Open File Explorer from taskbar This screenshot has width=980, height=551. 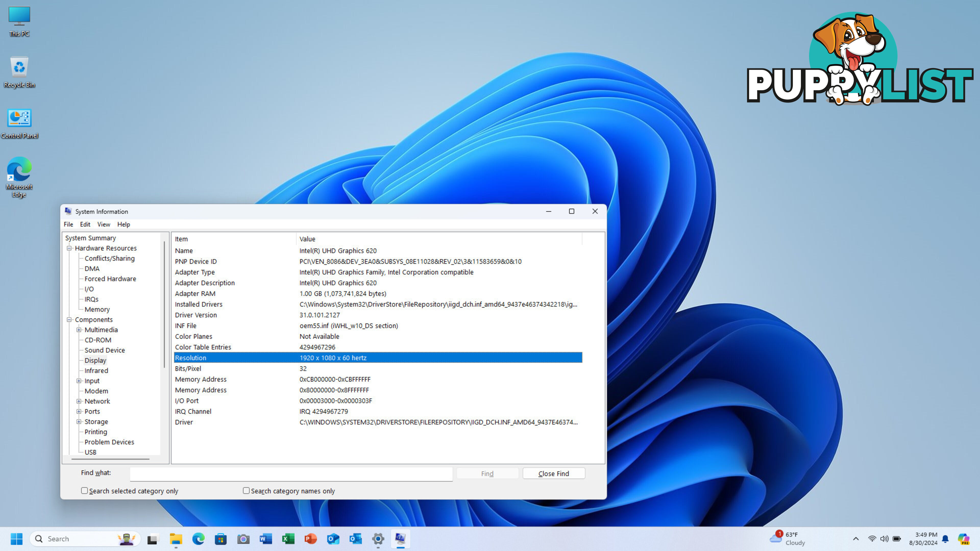pyautogui.click(x=176, y=539)
